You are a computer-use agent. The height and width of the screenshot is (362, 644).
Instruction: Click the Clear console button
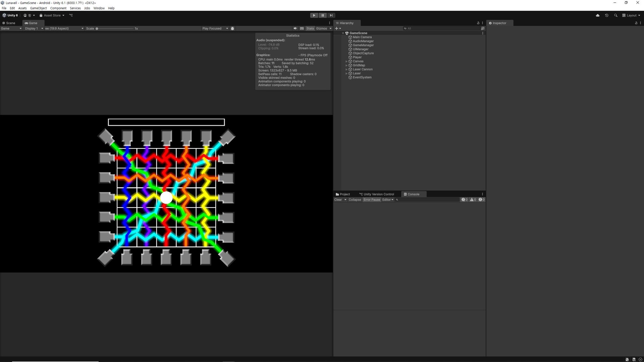pos(338,200)
